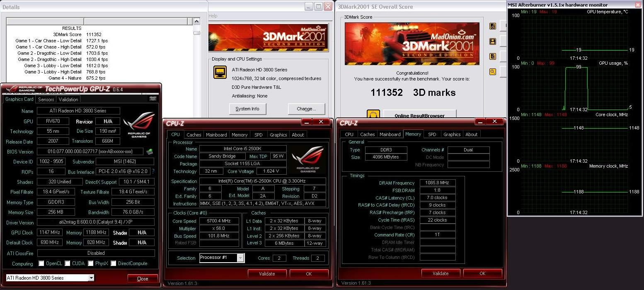Click the Multiplier x 56.0 value in CPU-Z
Image resolution: width=644 pixels, height=290 pixels.
click(x=220, y=229)
